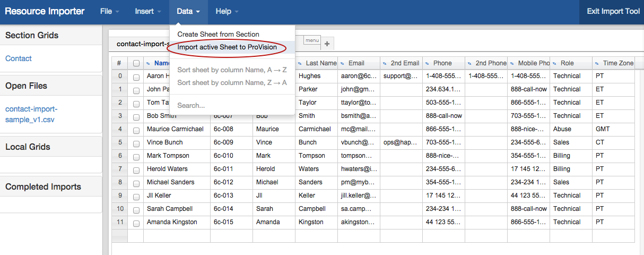Click sort icon in Phone column header
The image size is (644, 255).
click(428, 63)
